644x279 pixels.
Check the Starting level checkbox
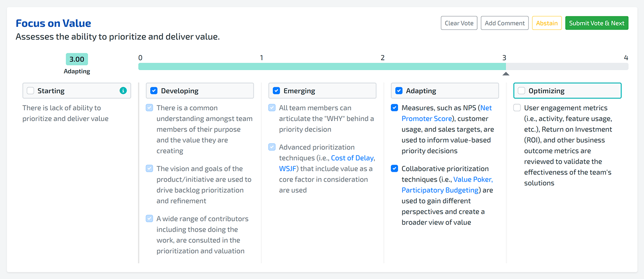click(x=30, y=91)
